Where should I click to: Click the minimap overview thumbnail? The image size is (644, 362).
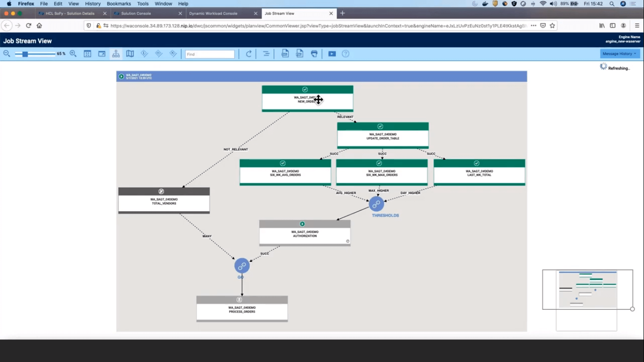(587, 289)
